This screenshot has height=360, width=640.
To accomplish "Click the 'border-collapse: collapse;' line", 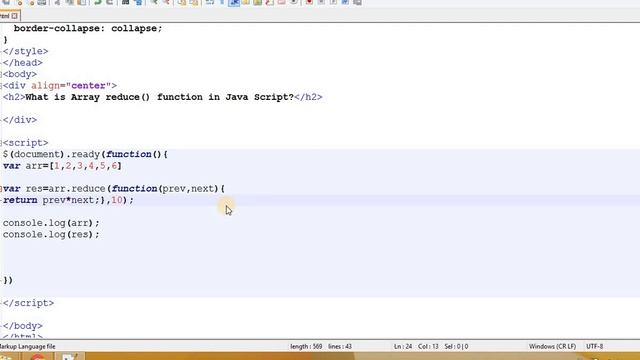I will click(x=88, y=29).
